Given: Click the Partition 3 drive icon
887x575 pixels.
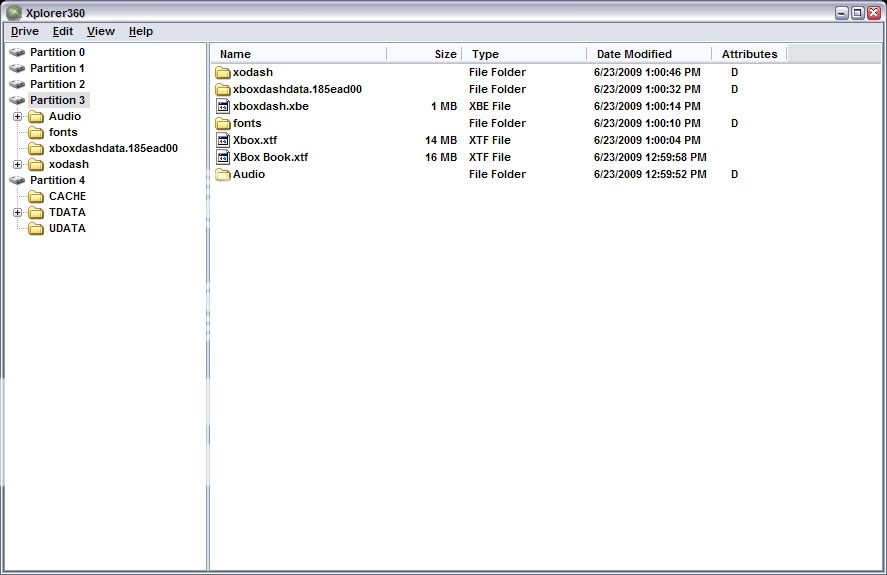Looking at the screenshot, I should click(x=18, y=100).
